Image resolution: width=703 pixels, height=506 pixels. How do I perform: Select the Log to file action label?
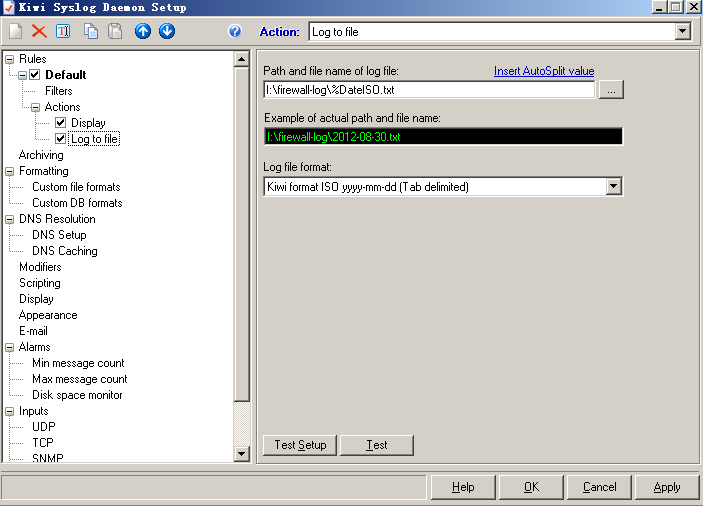(95, 139)
